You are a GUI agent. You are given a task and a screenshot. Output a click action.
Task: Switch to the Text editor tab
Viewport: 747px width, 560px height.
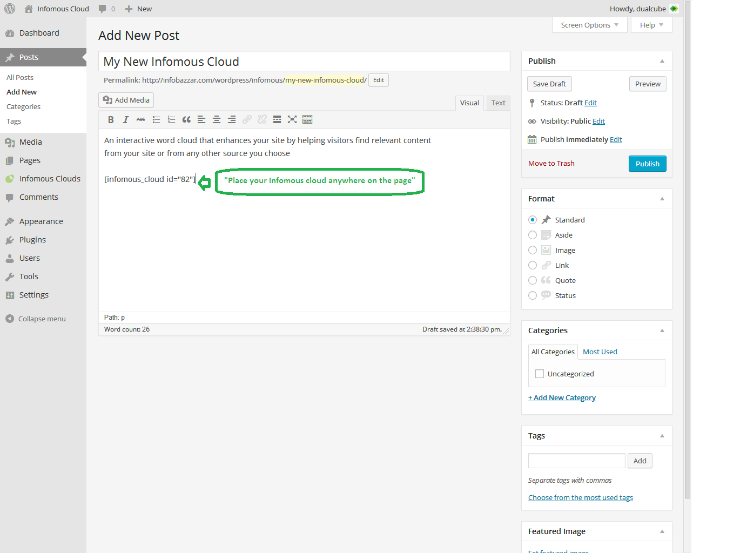498,103
